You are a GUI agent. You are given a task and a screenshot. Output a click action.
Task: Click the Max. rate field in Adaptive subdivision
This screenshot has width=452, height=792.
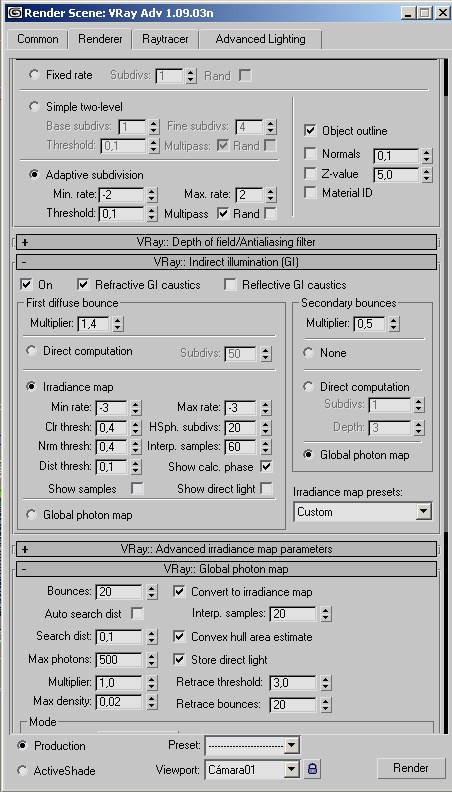point(248,194)
